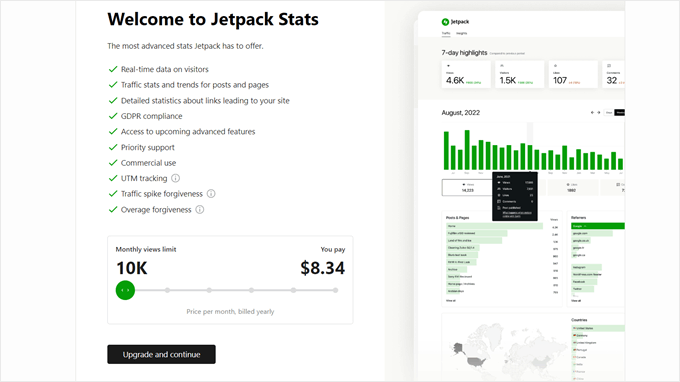
Task: Click the Upgrade and continue button
Action: (x=161, y=354)
